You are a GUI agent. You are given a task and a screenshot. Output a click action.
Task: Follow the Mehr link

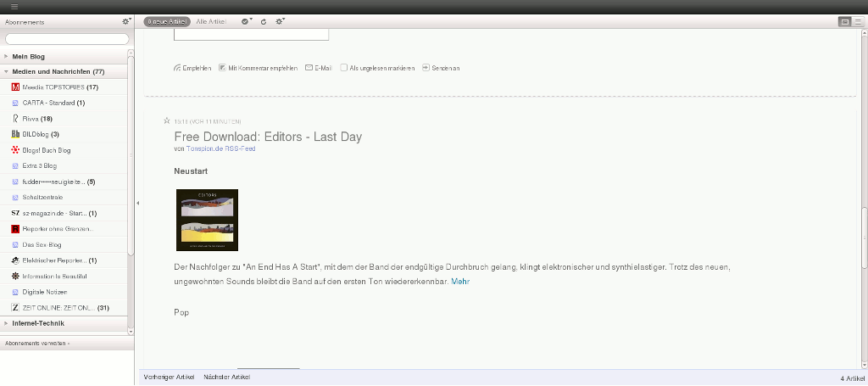(x=460, y=282)
